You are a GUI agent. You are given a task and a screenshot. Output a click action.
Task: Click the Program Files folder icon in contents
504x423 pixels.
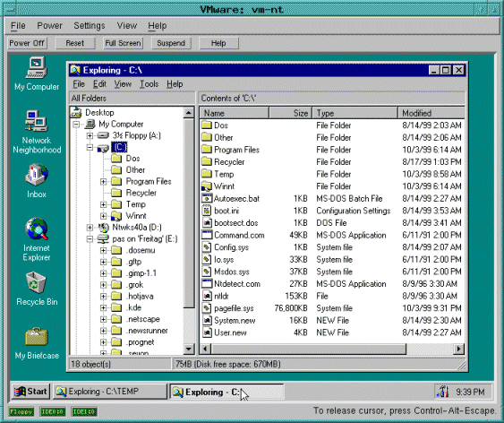[207, 150]
